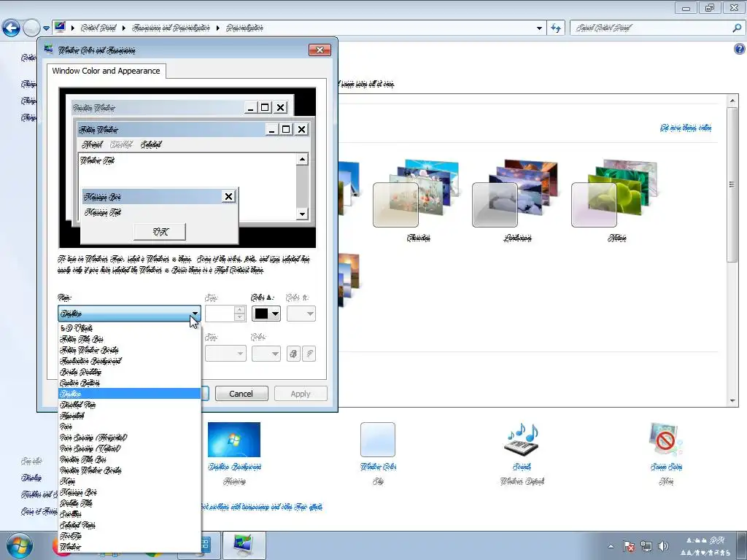Open the font Color dropdown
The image size is (747, 560).
[x=266, y=354]
